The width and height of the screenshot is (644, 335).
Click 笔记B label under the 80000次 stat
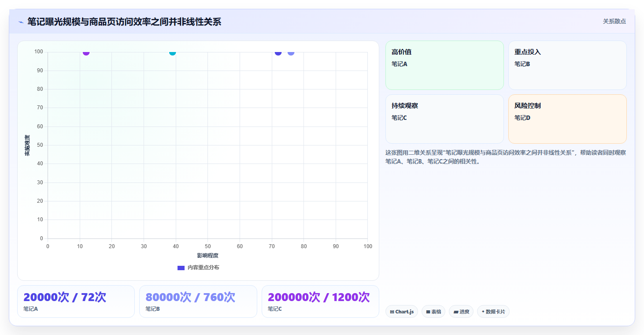[152, 309]
